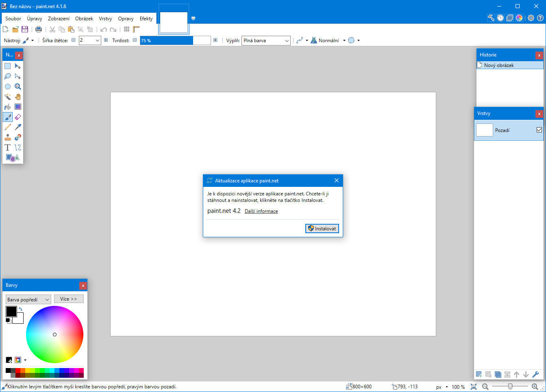
Task: Click the Instalovat button
Action: [322, 229]
